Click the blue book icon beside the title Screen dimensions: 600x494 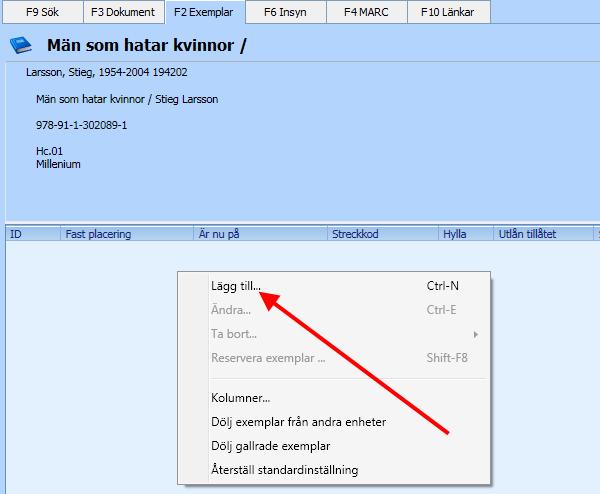20,45
